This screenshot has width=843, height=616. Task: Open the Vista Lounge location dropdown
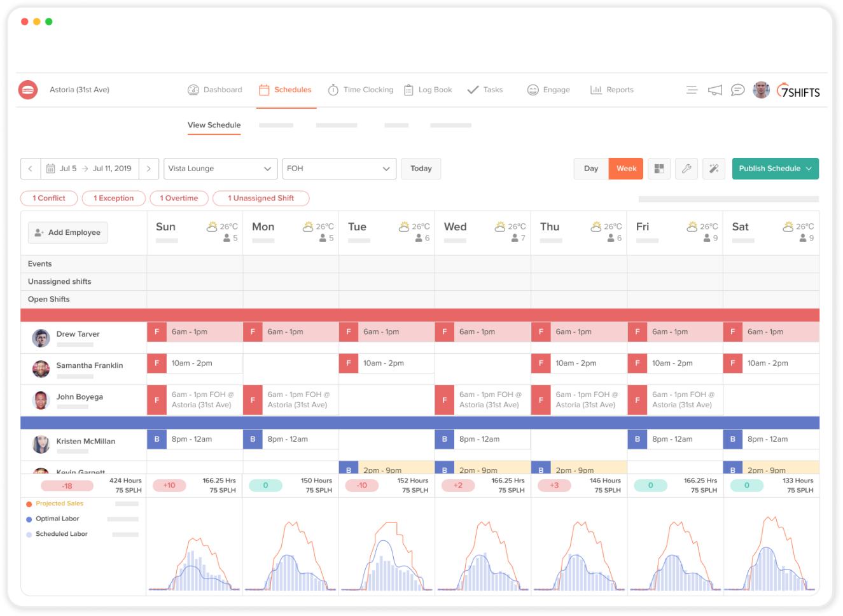tap(220, 169)
